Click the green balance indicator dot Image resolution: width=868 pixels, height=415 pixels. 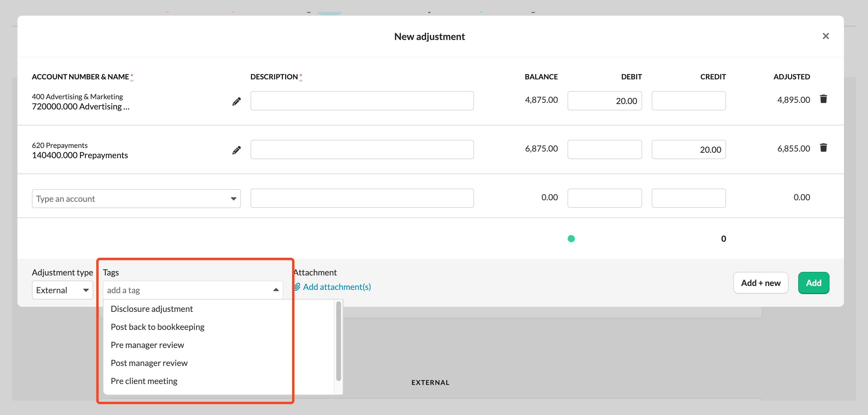[571, 239]
